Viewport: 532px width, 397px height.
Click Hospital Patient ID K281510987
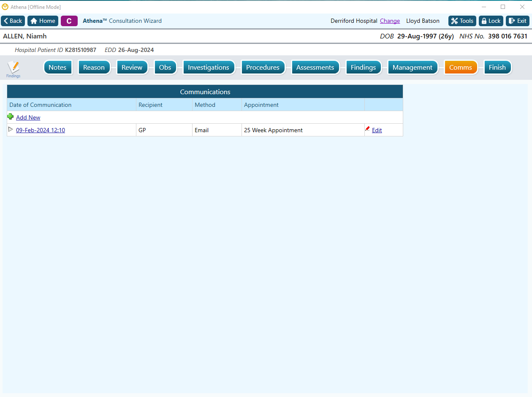[81, 50]
